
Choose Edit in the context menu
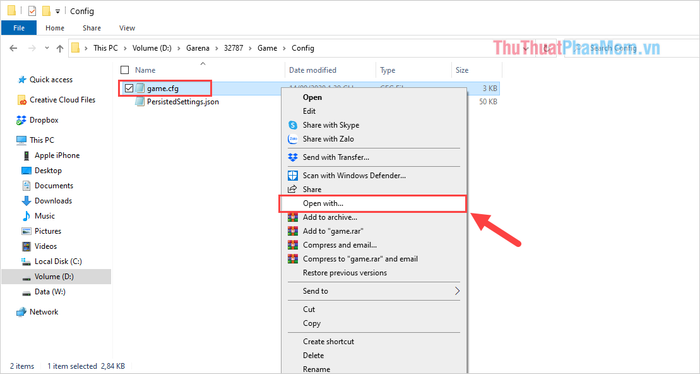click(309, 111)
